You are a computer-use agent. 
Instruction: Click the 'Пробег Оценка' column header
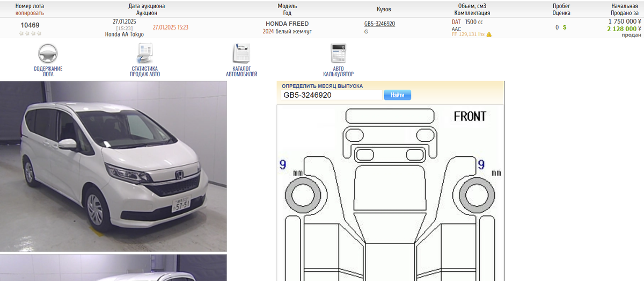(561, 9)
